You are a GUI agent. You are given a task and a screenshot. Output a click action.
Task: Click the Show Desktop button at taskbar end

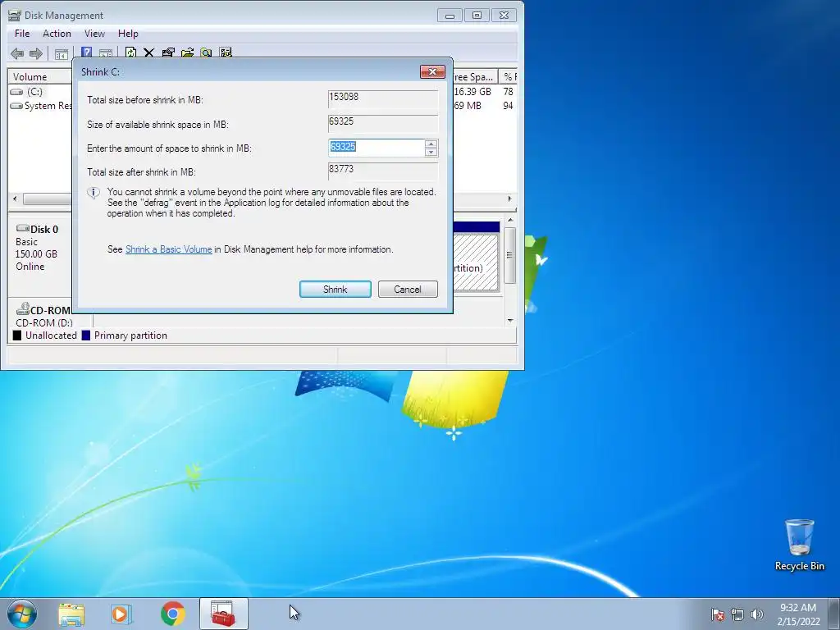(834, 614)
